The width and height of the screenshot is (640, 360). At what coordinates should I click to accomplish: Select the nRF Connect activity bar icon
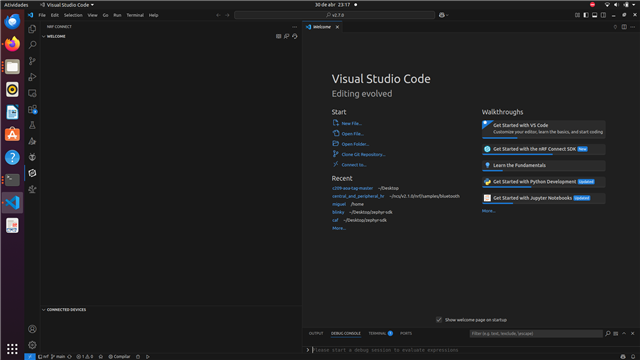pyautogui.click(x=32, y=173)
